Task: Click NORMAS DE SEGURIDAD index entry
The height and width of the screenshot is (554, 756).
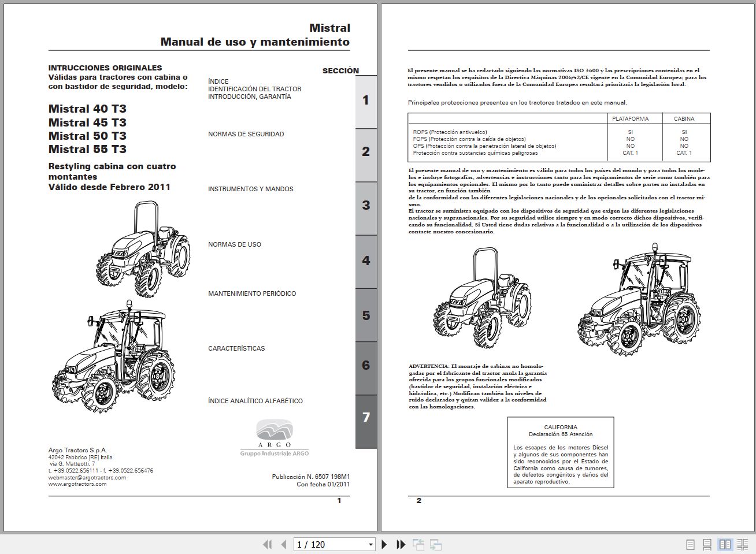Action: point(246,134)
